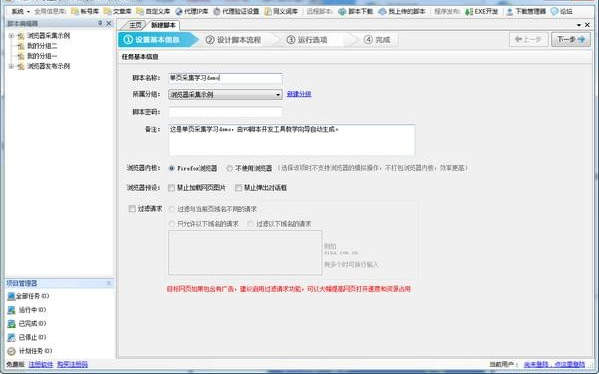Pin the script editor side panel

click(x=100, y=23)
